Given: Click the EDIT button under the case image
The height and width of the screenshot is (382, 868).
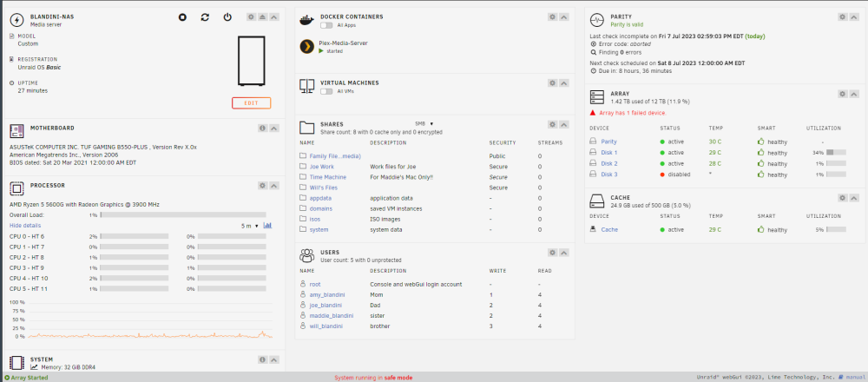Looking at the screenshot, I should (252, 103).
